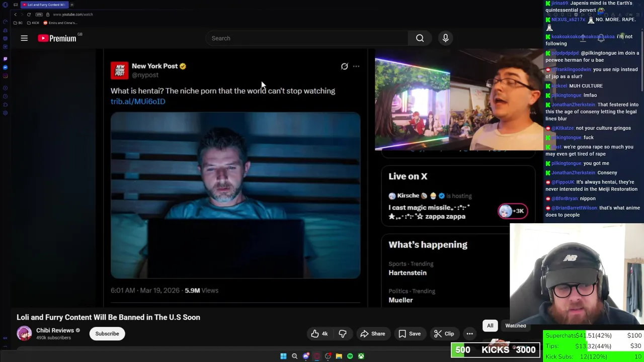Open a new browser tab with plus
Viewport: 644px width, 362px height.
pos(72,5)
